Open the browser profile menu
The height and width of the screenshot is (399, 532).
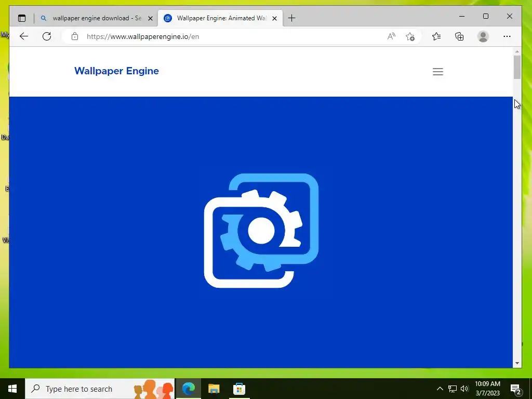[483, 36]
